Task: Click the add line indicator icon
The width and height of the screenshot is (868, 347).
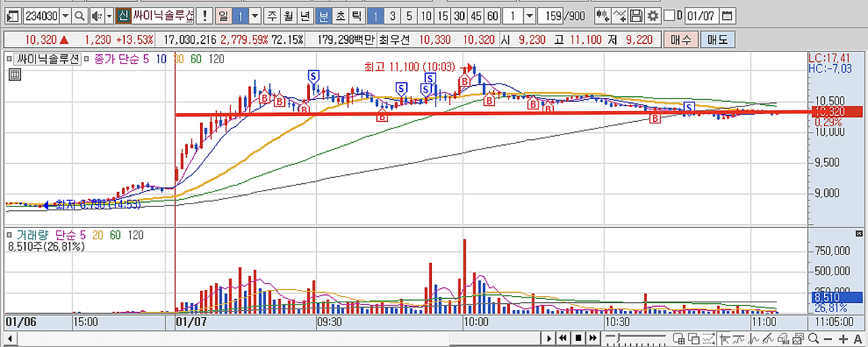Action: click(619, 16)
